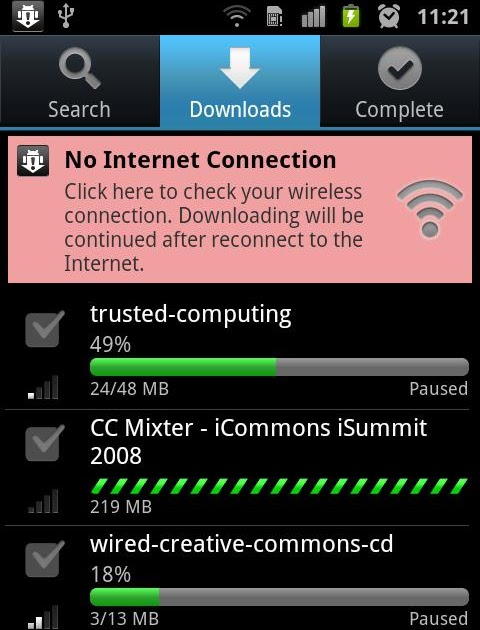Viewport: 480px width, 630px height.
Task: Open the wired-creative-commons-cd download item
Action: click(240, 578)
